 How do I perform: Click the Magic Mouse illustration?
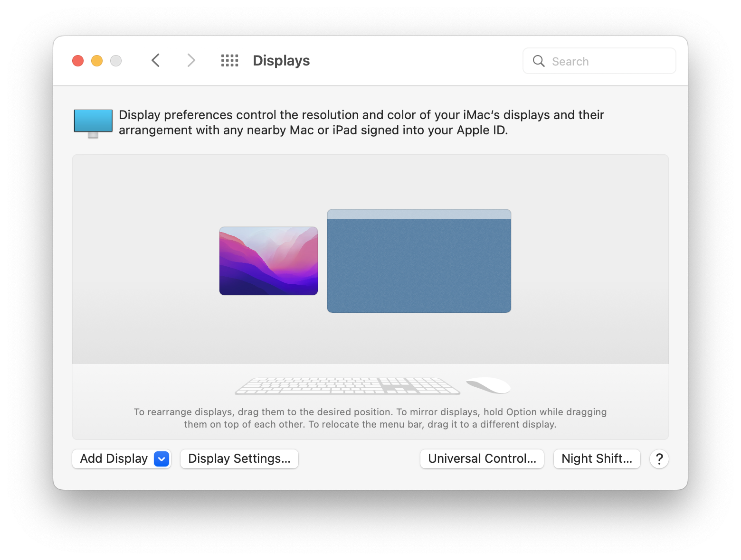click(x=488, y=385)
